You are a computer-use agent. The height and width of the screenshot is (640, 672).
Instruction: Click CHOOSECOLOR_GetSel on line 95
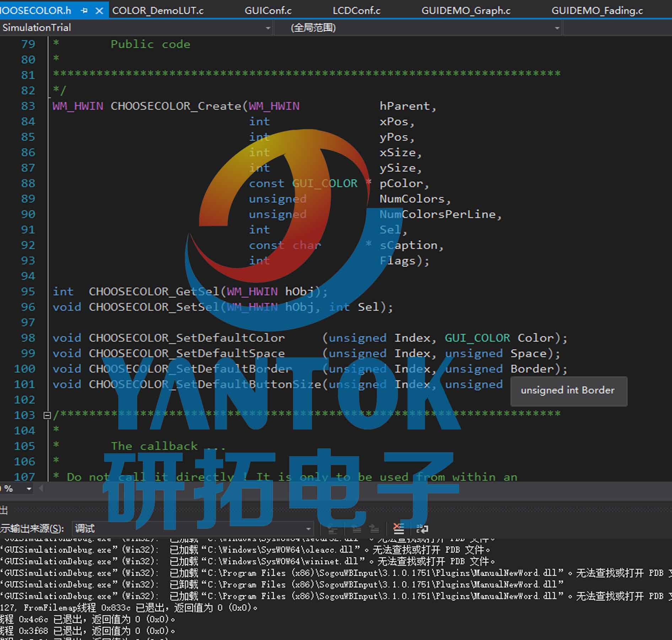154,292
